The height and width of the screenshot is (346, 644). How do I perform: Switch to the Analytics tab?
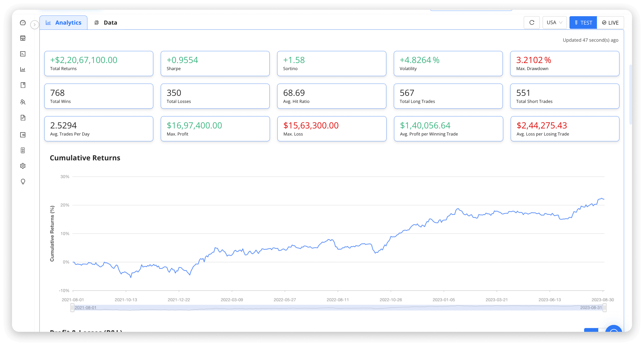[x=64, y=23]
